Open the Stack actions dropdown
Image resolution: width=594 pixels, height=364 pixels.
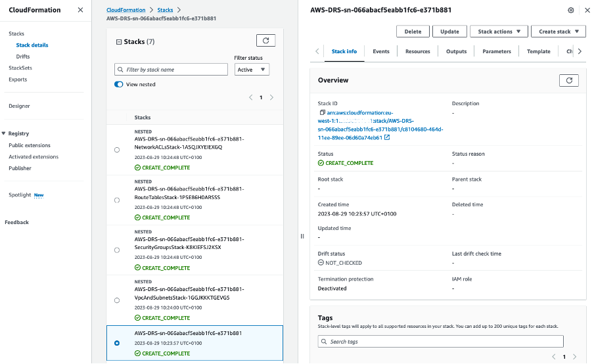(499, 32)
